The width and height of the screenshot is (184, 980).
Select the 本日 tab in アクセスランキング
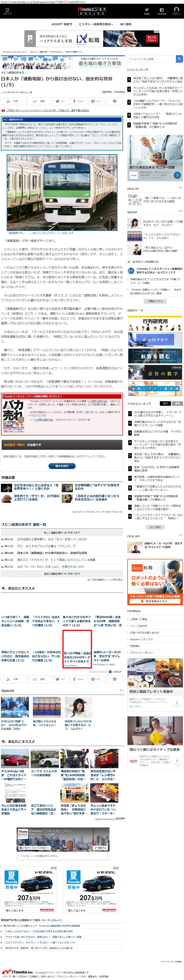pos(165,404)
